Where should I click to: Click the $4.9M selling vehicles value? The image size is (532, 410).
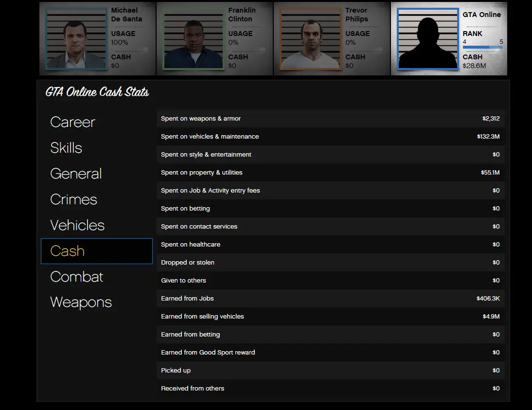[x=491, y=316]
